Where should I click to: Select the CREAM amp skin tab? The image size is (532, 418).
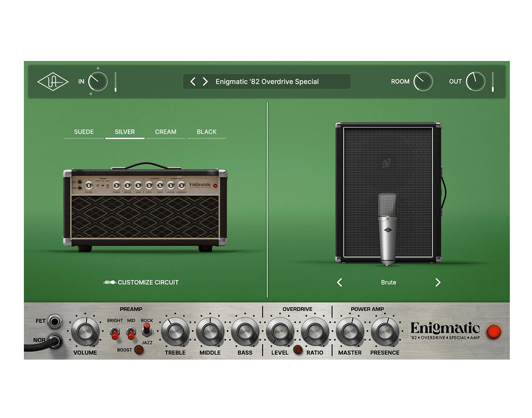pyautogui.click(x=166, y=132)
